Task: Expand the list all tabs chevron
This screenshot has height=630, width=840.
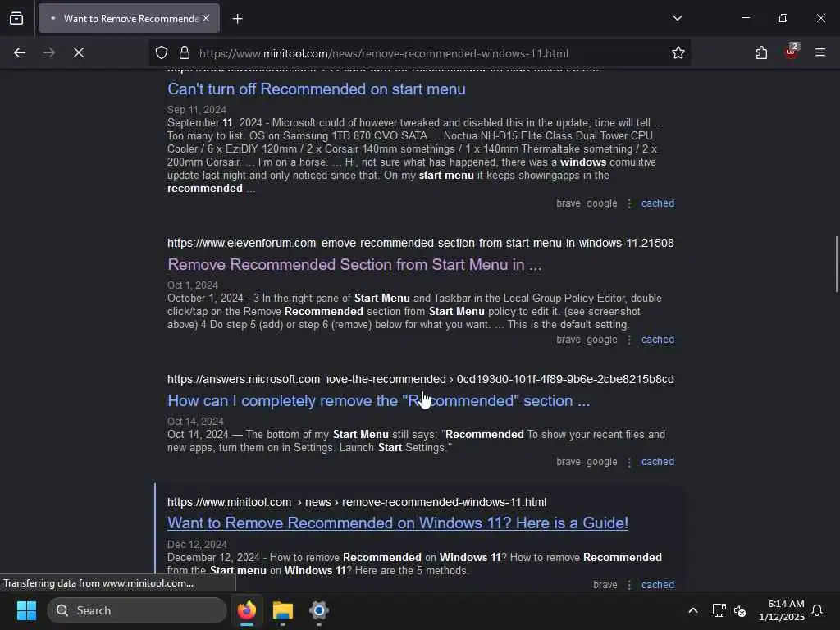Action: [x=677, y=18]
